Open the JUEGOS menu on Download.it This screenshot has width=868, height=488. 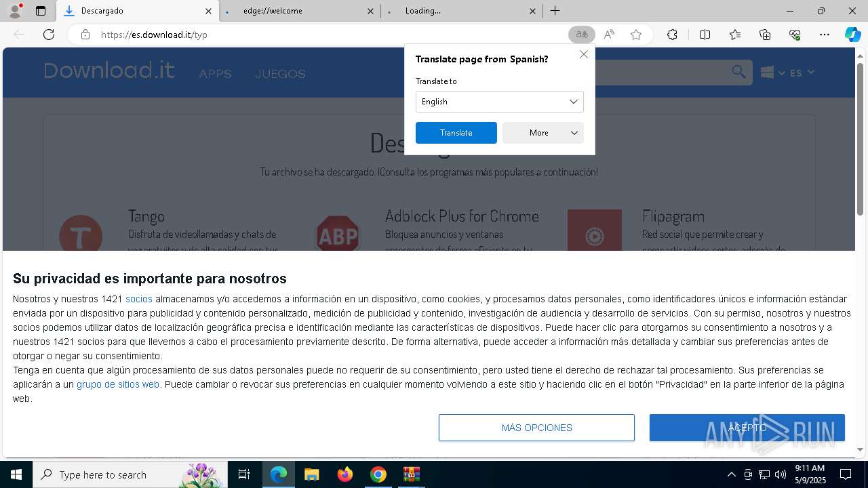[x=280, y=74]
